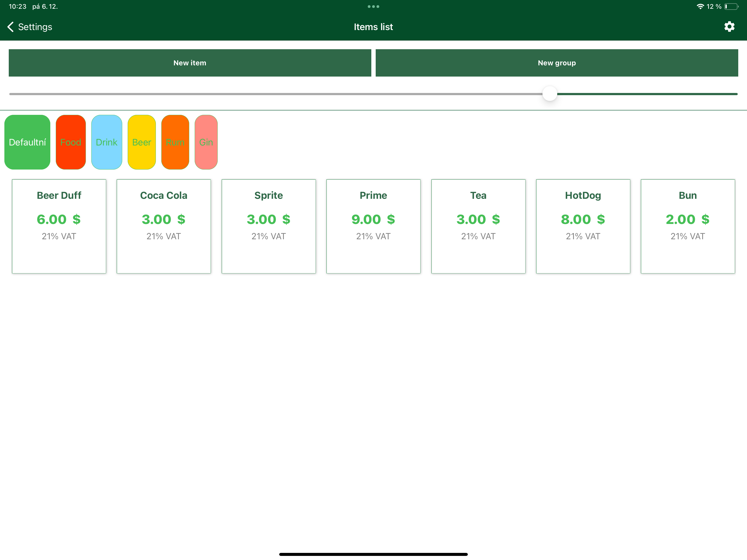
Task: Tap the back chevron next to Settings
Action: (x=10, y=26)
